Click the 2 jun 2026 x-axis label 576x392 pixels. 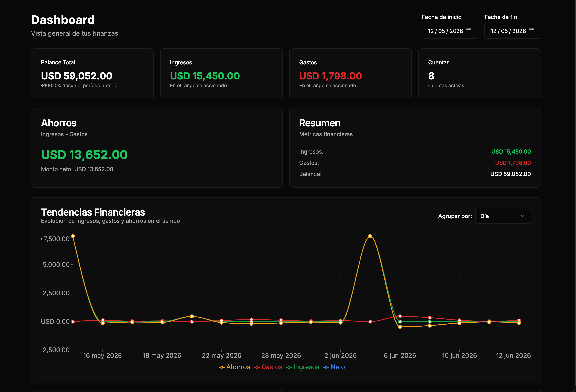tap(340, 356)
